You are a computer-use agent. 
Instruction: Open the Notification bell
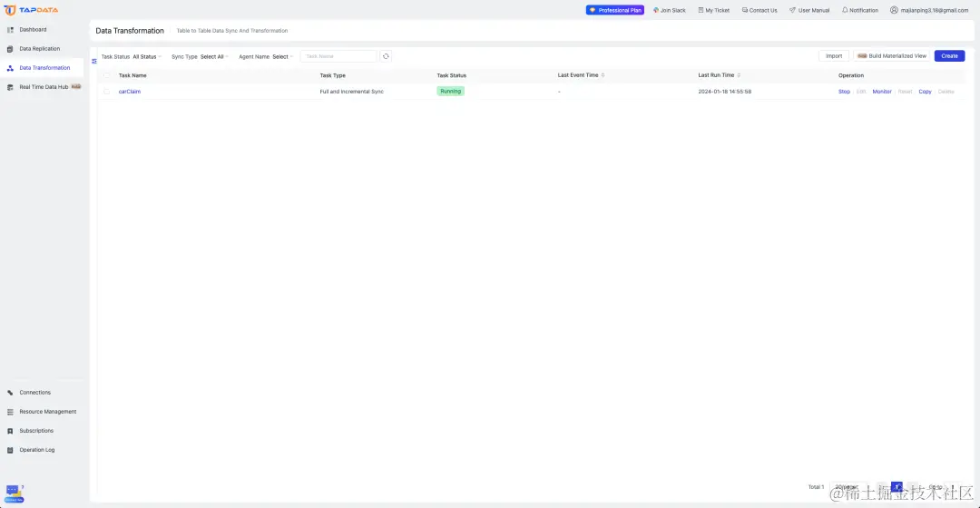[x=860, y=10]
